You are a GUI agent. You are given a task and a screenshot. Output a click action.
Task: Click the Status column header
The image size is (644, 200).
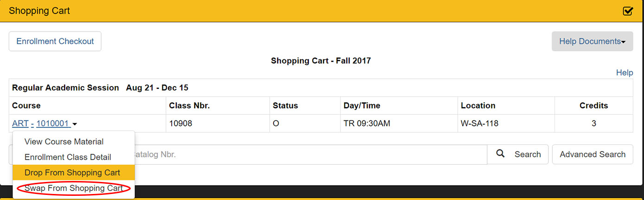pos(285,106)
